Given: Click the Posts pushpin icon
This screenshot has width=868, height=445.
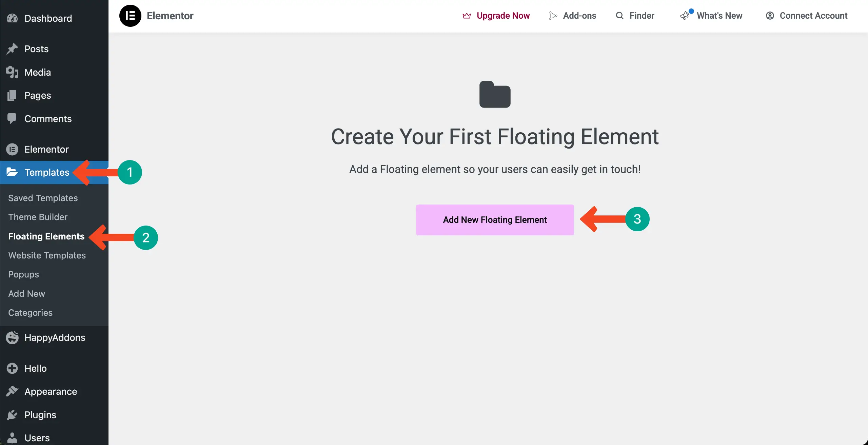Looking at the screenshot, I should 12,49.
